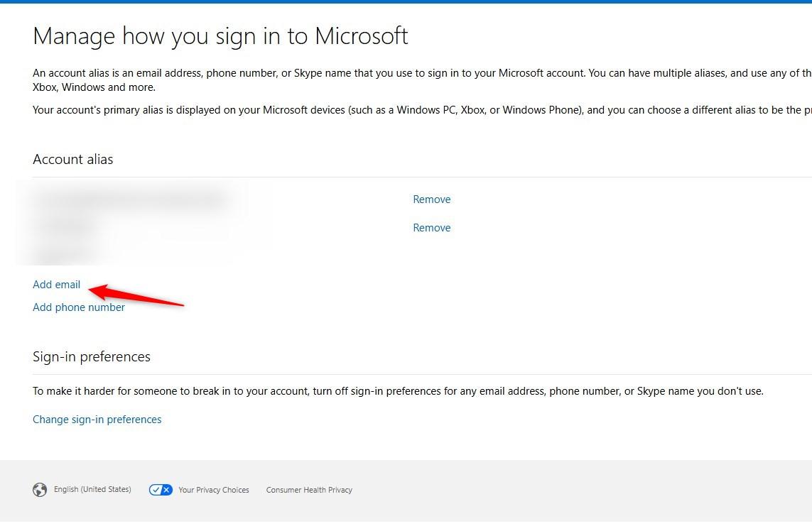Click the Sign-in preferences section heading

(x=91, y=357)
